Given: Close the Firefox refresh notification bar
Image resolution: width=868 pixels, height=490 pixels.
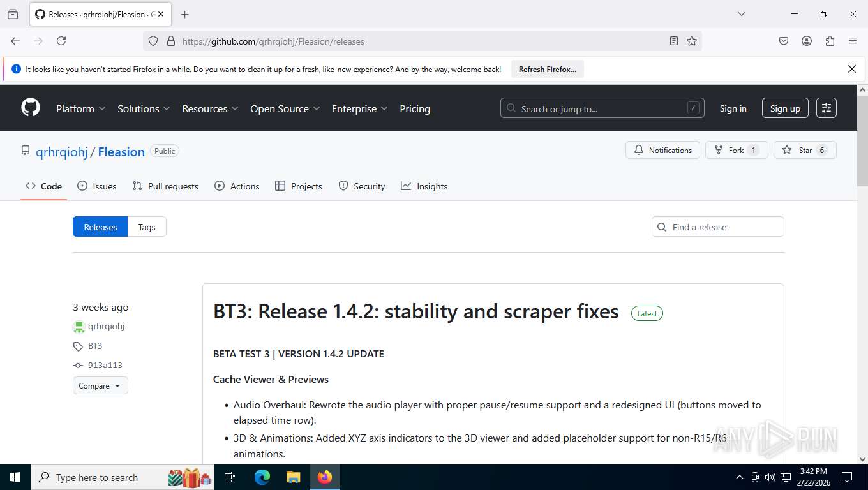Looking at the screenshot, I should 851,69.
